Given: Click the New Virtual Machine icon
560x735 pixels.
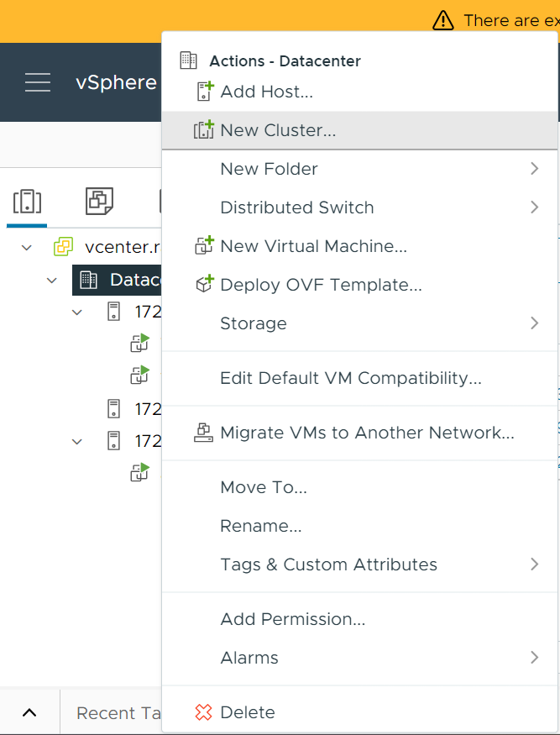Looking at the screenshot, I should coord(204,245).
